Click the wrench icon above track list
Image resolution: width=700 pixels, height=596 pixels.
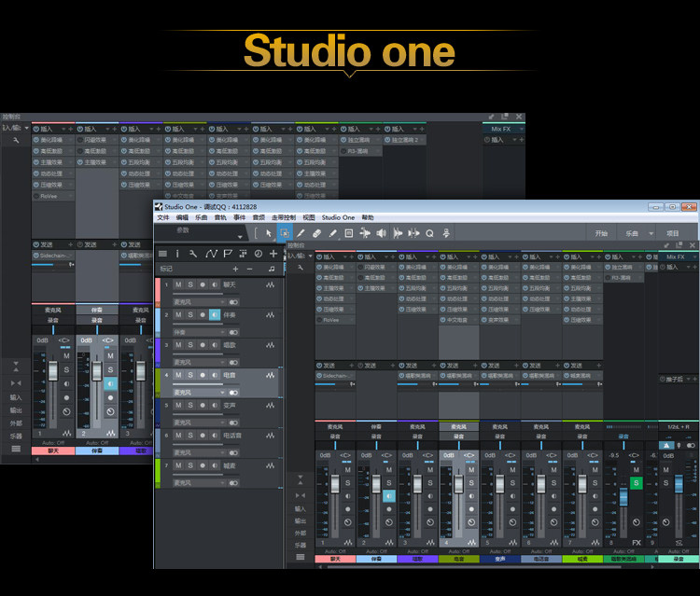(x=193, y=254)
